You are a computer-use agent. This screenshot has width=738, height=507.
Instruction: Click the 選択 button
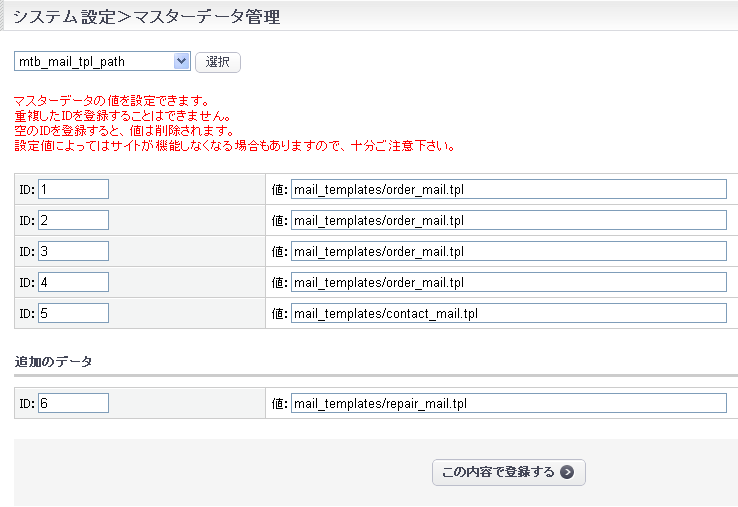pos(218,62)
